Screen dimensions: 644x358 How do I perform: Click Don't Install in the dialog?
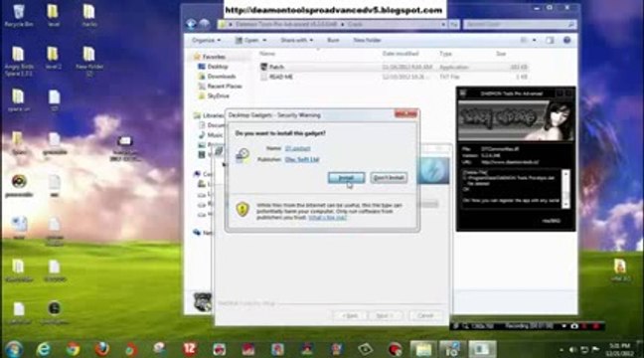click(x=389, y=178)
